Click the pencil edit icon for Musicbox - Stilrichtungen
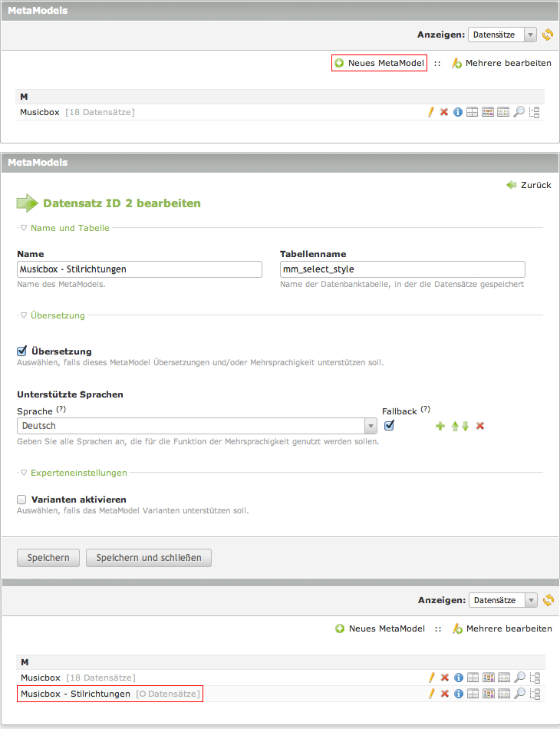Viewport: 560px width, 729px height. point(431,694)
